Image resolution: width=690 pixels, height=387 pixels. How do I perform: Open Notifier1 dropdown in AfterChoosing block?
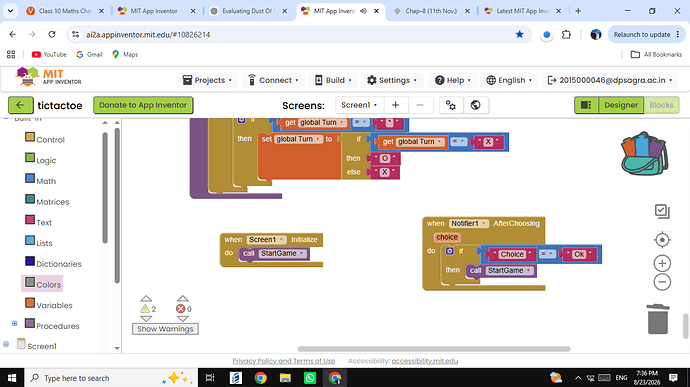pos(469,223)
